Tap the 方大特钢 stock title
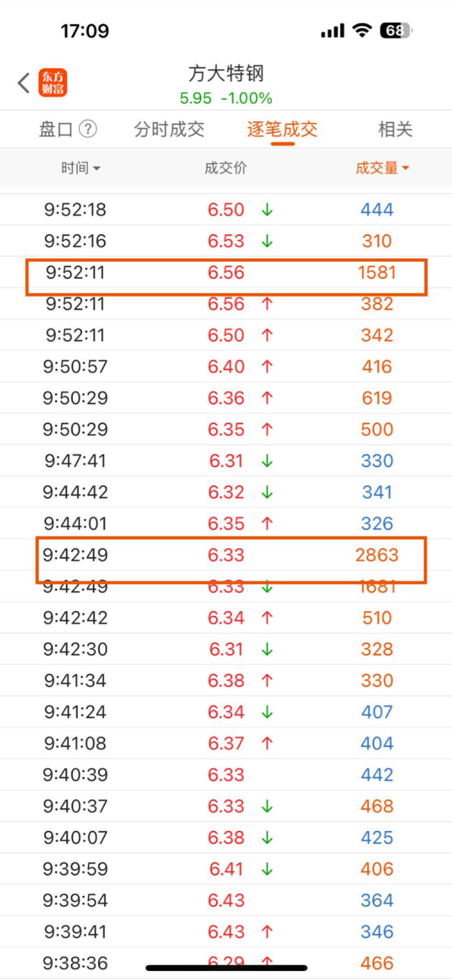This screenshot has width=452, height=980. 226,73
